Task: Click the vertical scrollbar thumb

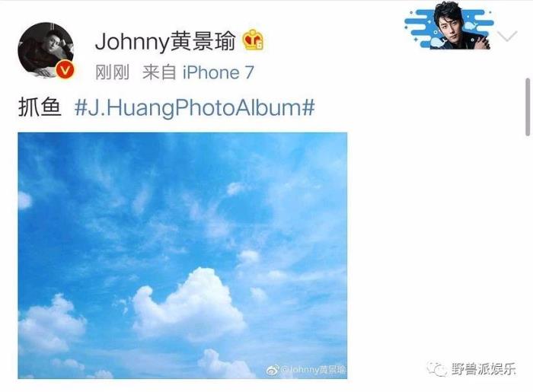Action: pos(528,107)
